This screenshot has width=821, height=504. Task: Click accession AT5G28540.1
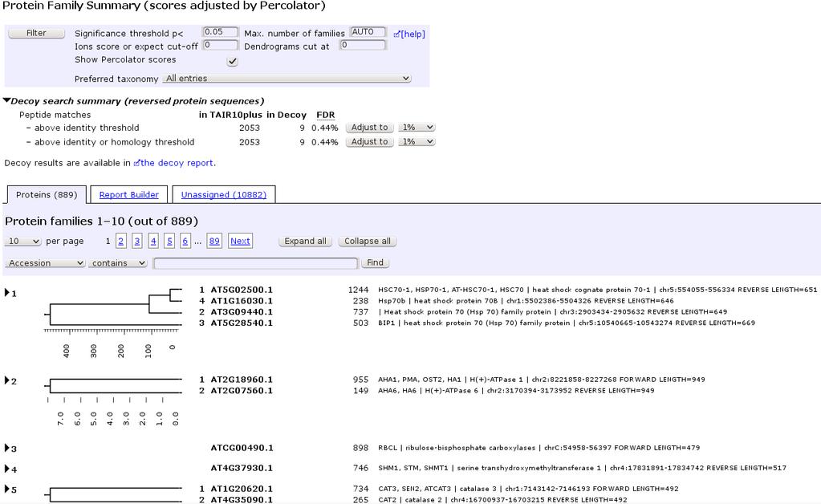tap(242, 323)
